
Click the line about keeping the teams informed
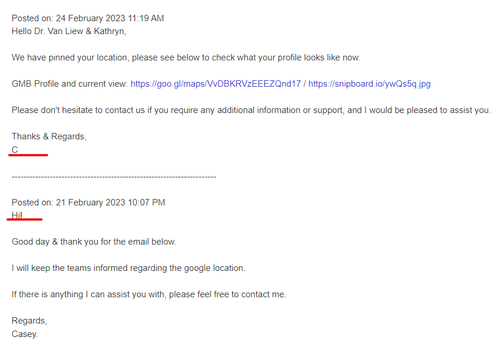click(128, 268)
